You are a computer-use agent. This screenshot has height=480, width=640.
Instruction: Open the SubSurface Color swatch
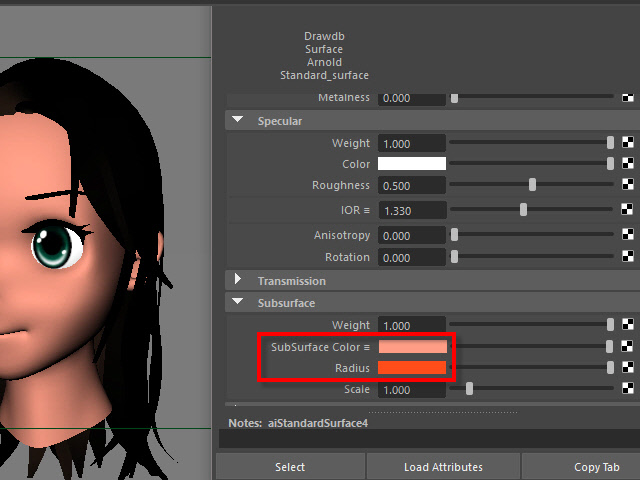(x=412, y=347)
